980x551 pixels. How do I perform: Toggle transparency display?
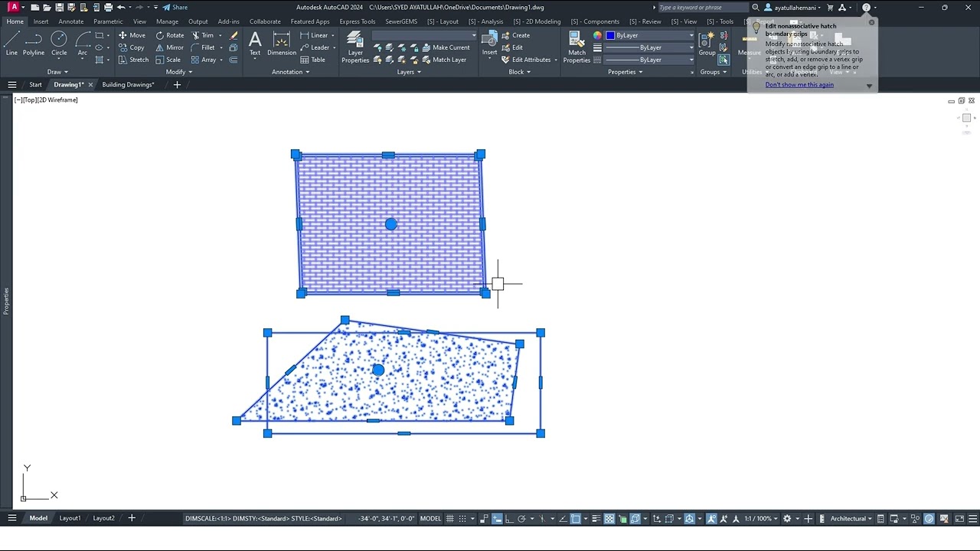pos(609,518)
